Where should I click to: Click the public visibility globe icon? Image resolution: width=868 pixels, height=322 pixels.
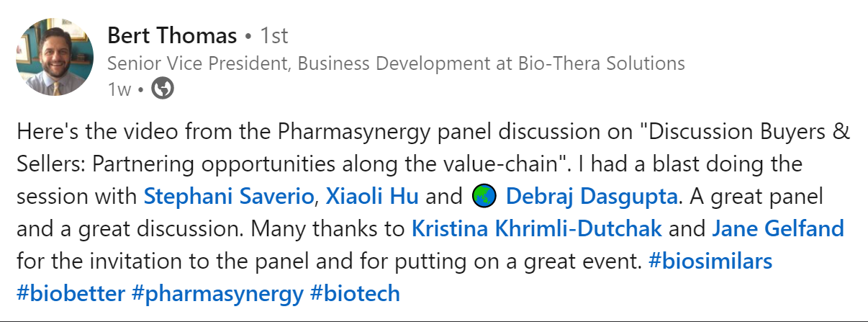[x=163, y=89]
